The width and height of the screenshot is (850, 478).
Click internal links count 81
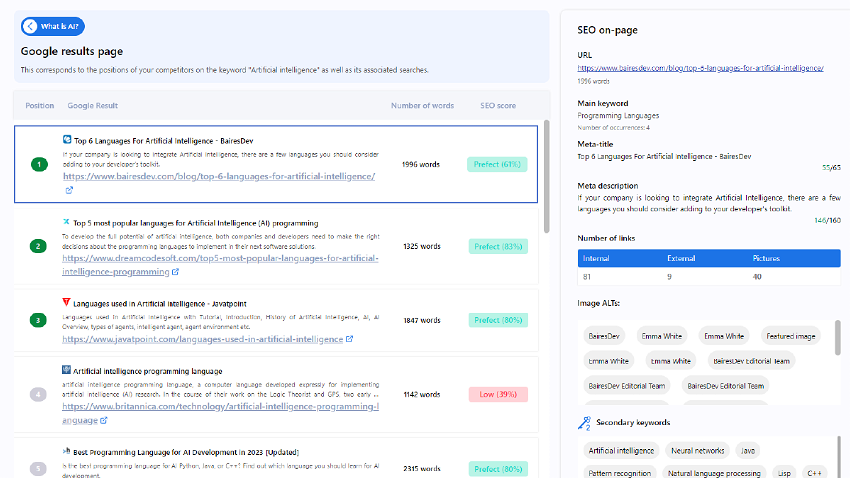(587, 276)
